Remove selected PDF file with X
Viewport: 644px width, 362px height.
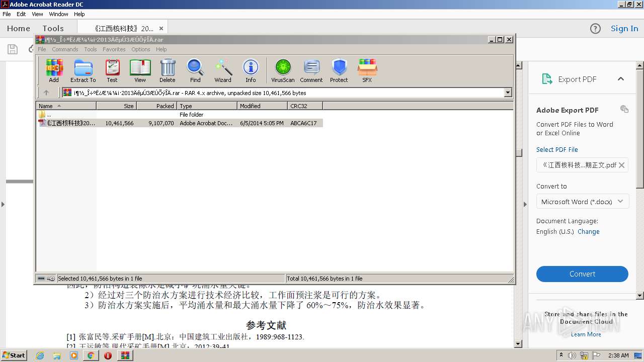click(622, 165)
